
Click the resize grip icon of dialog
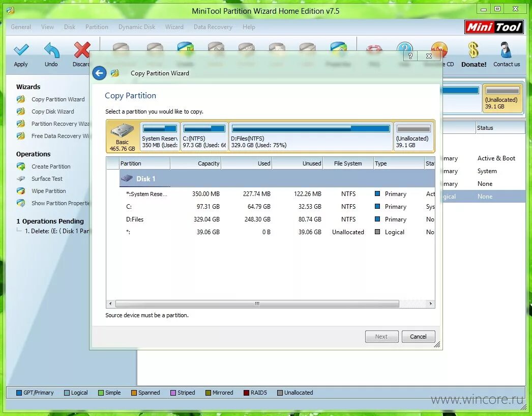point(437,344)
